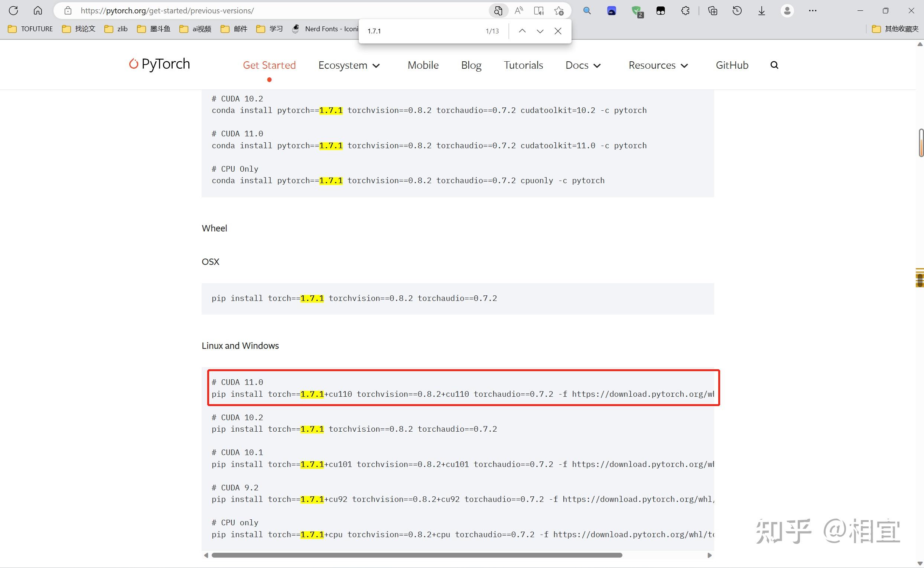
Task: Click the CUDA 11.0 pip install command line
Action: point(463,394)
